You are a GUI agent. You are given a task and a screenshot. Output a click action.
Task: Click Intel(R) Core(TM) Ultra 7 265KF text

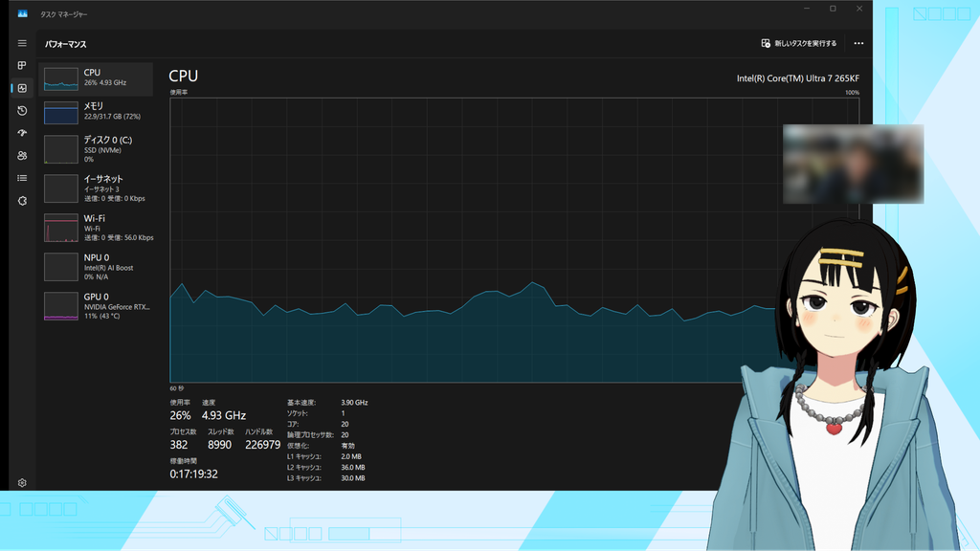(797, 78)
